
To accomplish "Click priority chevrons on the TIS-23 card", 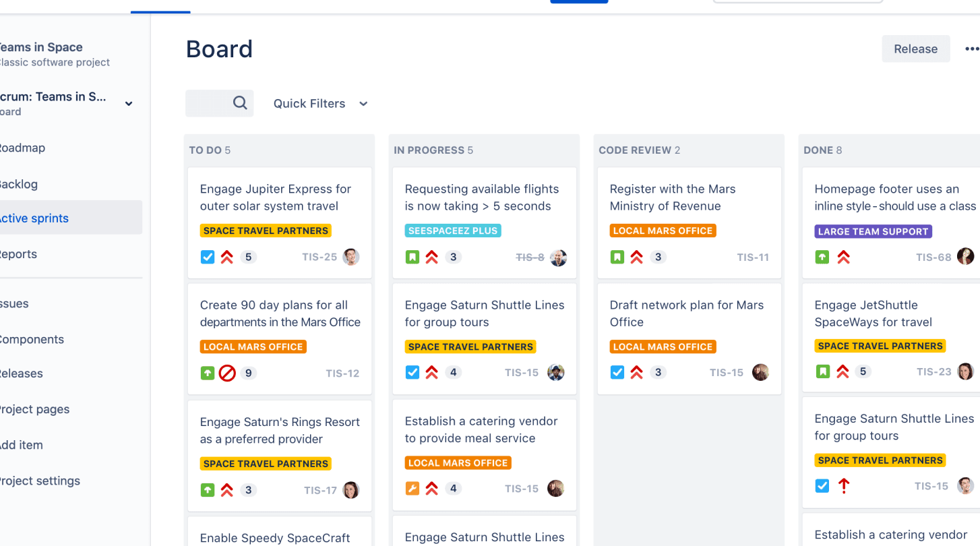I will [843, 371].
